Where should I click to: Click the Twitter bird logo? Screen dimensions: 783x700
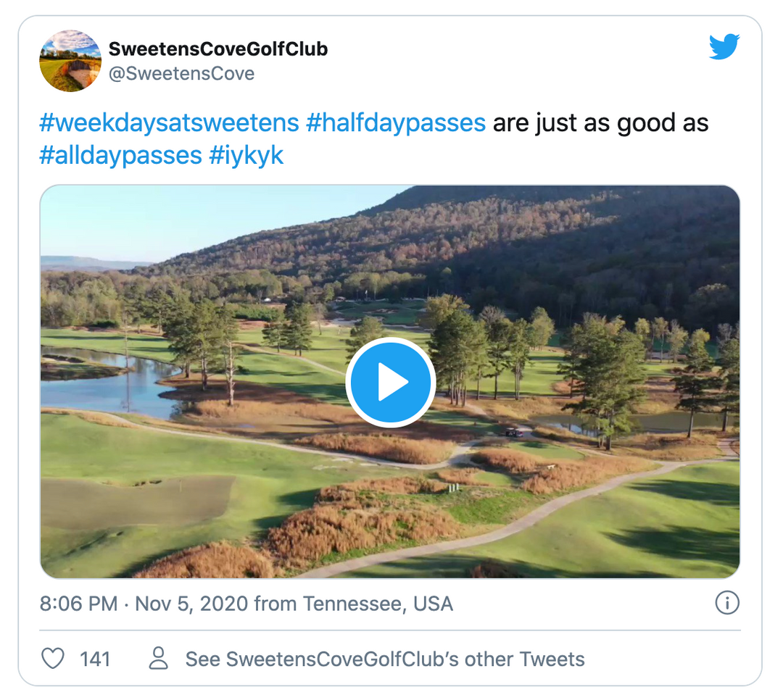tap(724, 48)
